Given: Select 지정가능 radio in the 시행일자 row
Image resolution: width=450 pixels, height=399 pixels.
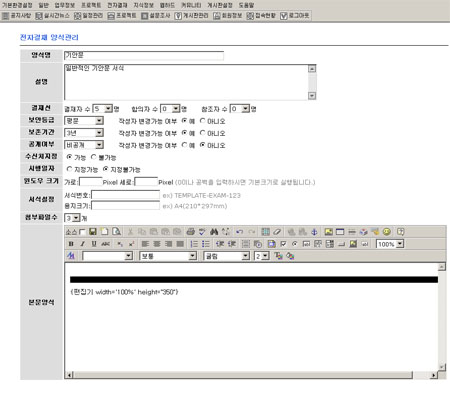Looking at the screenshot, I should click(69, 169).
